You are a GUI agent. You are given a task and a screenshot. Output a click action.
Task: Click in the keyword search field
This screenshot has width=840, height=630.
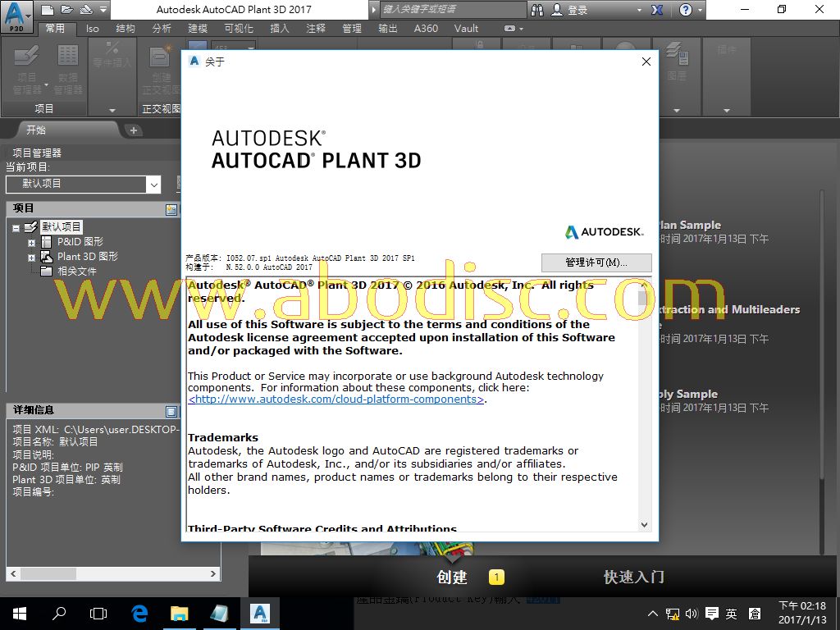pyautogui.click(x=453, y=10)
